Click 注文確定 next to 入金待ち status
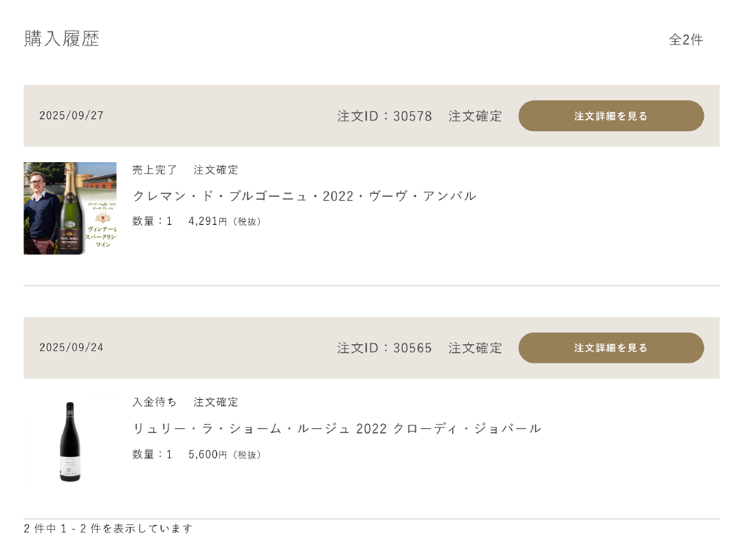743x560 pixels. pyautogui.click(x=216, y=402)
